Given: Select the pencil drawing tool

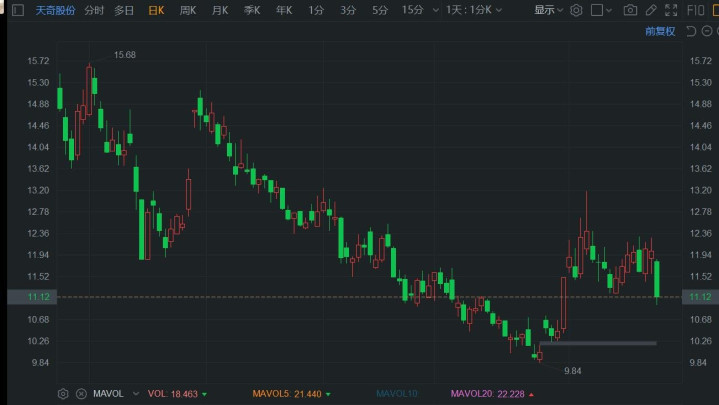Looking at the screenshot, I should tap(651, 10).
